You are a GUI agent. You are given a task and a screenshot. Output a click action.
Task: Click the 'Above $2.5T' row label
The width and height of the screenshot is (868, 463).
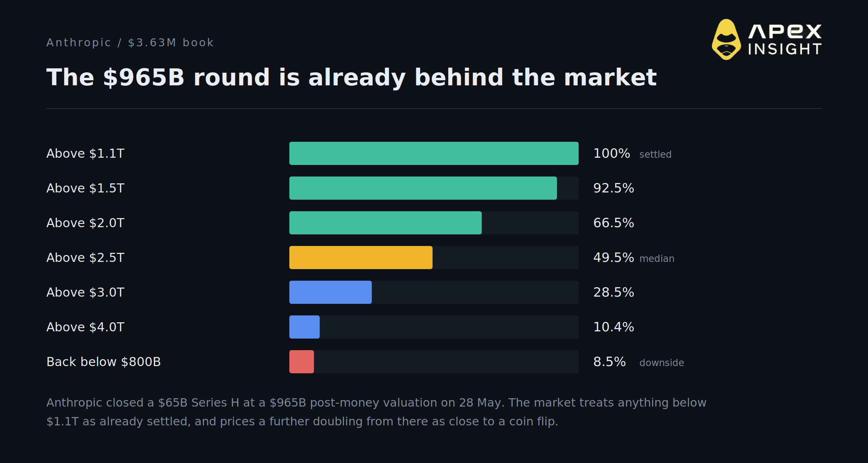coord(85,258)
